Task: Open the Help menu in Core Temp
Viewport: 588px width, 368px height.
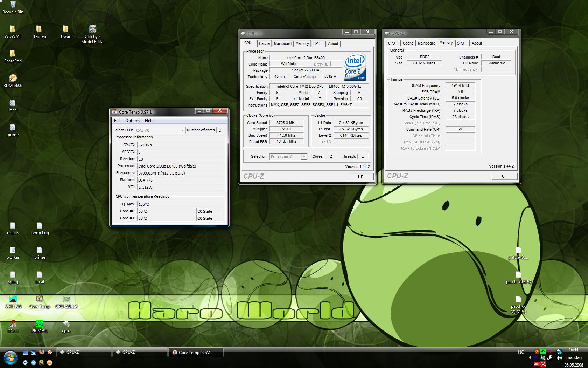Action: pos(149,121)
